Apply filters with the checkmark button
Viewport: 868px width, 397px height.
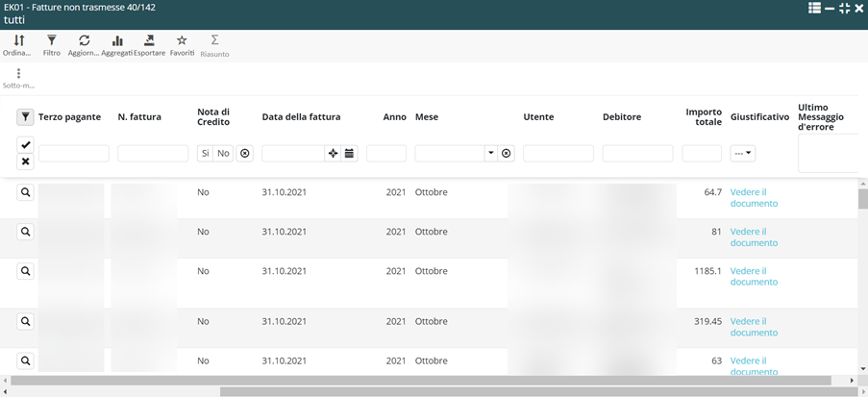tap(26, 144)
